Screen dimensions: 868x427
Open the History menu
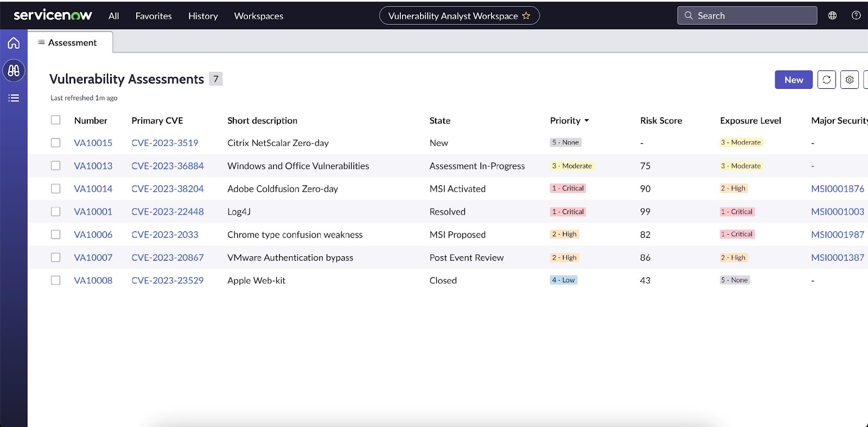203,16
